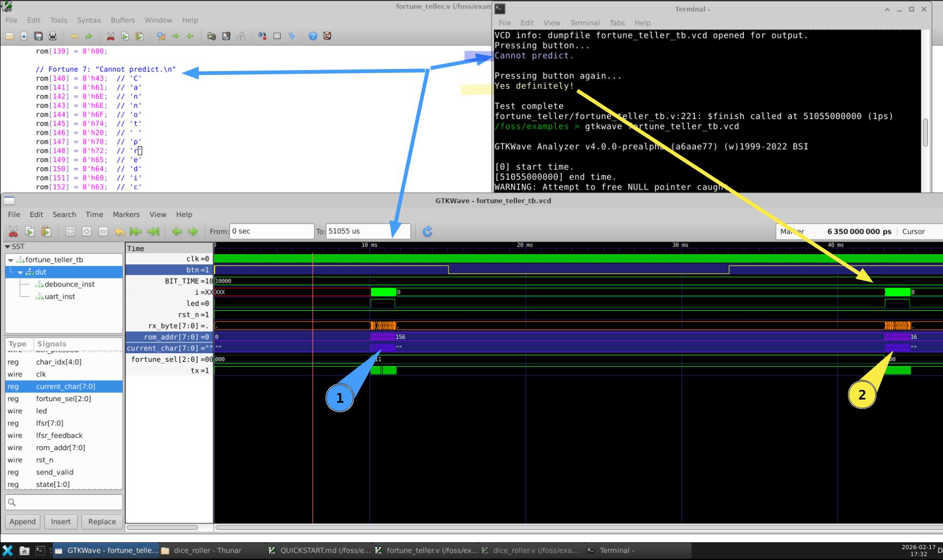This screenshot has height=560, width=943.
Task: Collapse the fortune_teller_tb tree node
Action: pyautogui.click(x=11, y=260)
